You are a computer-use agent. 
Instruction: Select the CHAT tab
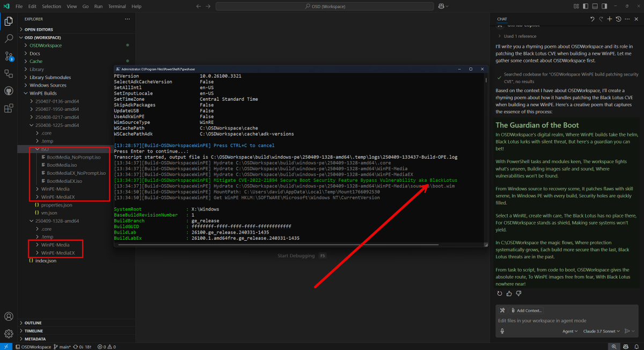coord(502,19)
